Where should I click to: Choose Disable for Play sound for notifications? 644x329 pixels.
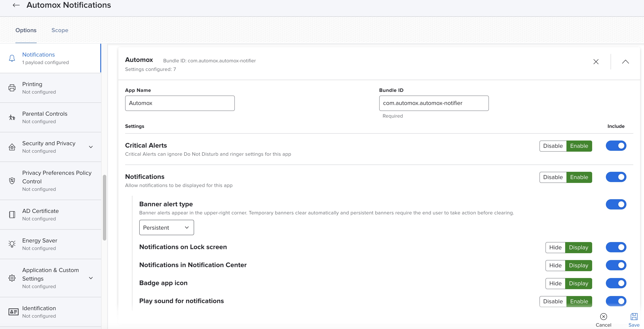coord(553,302)
